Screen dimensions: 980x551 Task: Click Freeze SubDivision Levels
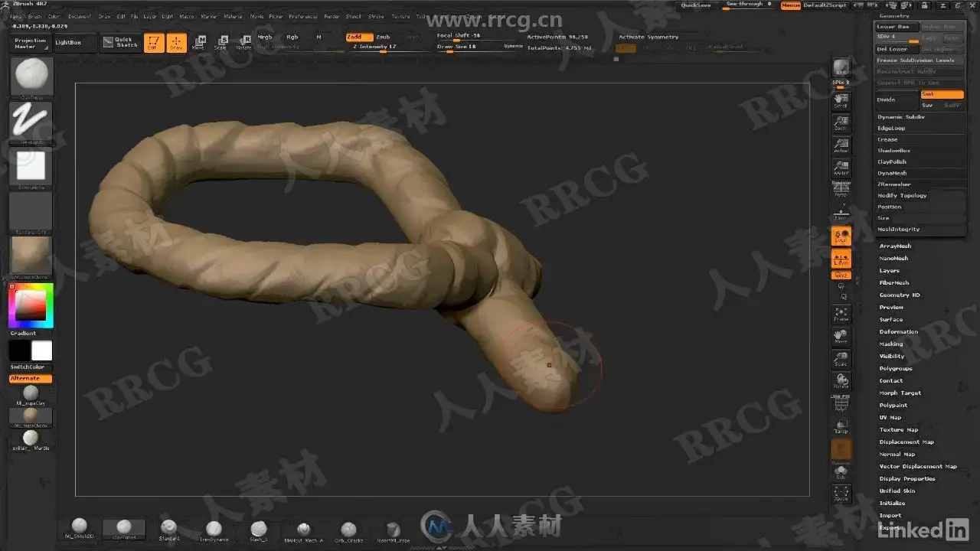coord(920,60)
